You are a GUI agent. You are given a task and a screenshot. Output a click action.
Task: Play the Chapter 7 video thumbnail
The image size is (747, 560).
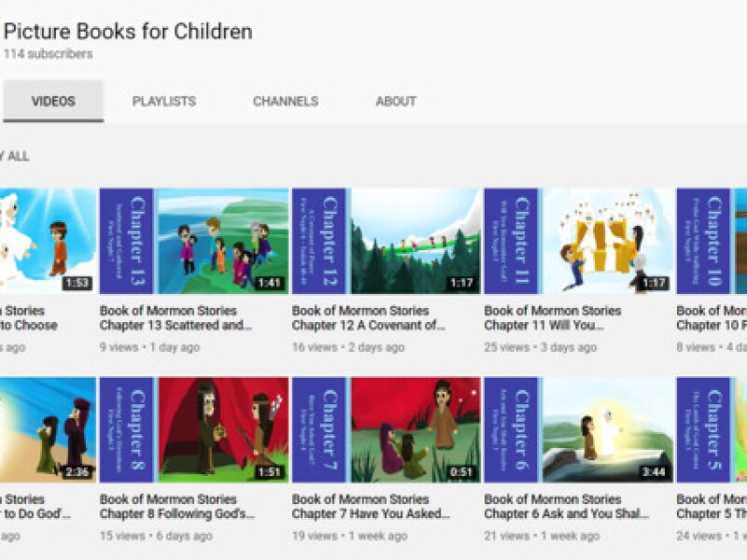pos(386,429)
